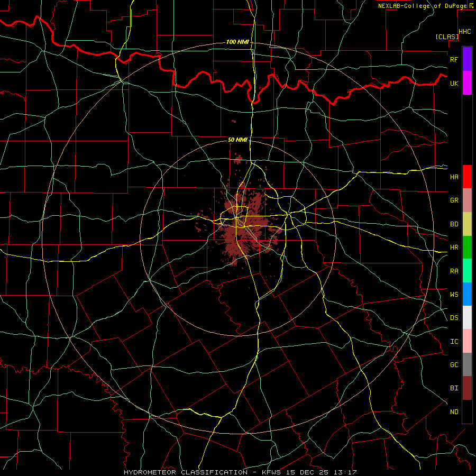Click the DS legend label
Image resolution: width=476 pixels, height=476 pixels.
coord(454,318)
